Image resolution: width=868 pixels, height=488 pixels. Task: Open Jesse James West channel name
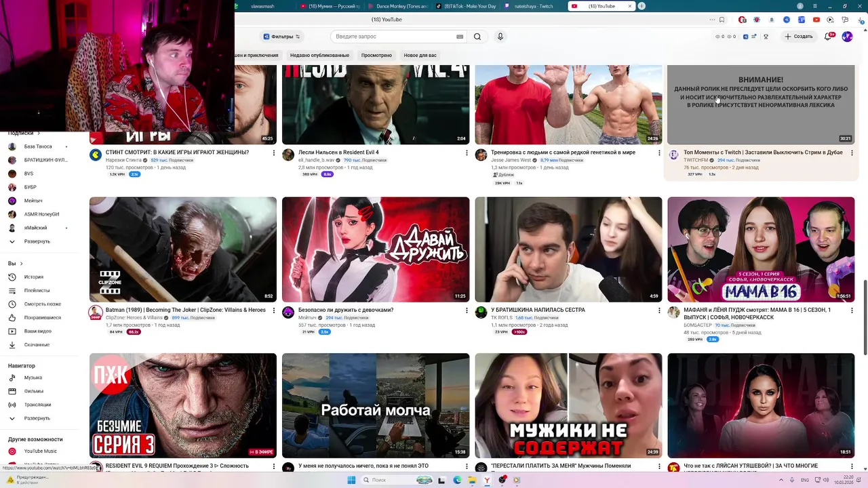coord(511,161)
